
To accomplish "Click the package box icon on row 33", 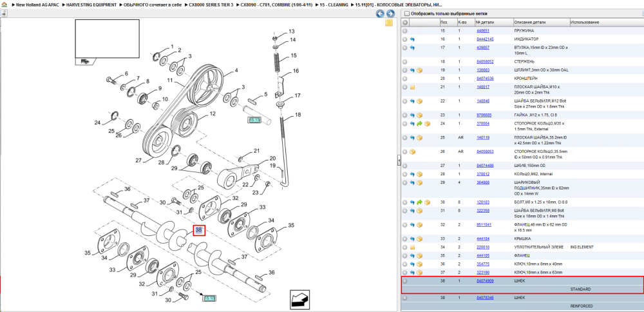I will click(419, 239).
